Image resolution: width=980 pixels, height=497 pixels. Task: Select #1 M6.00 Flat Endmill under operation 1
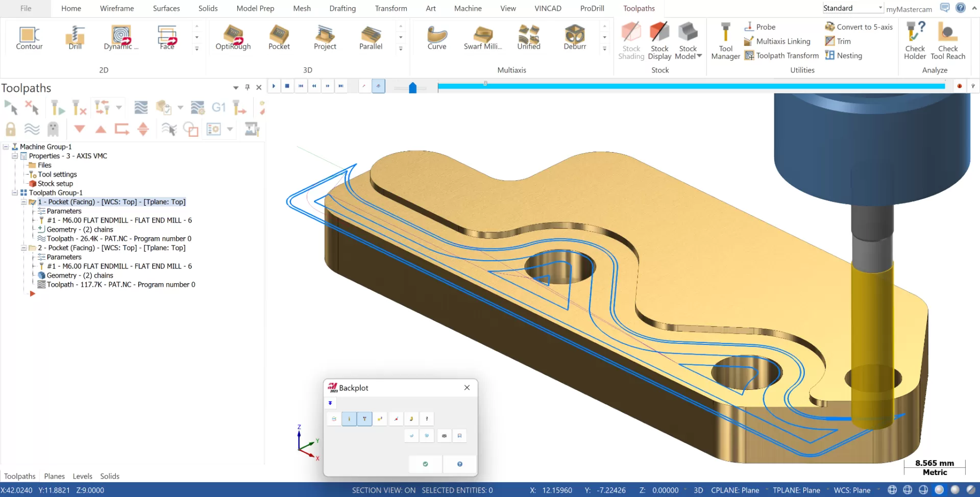[x=115, y=220]
